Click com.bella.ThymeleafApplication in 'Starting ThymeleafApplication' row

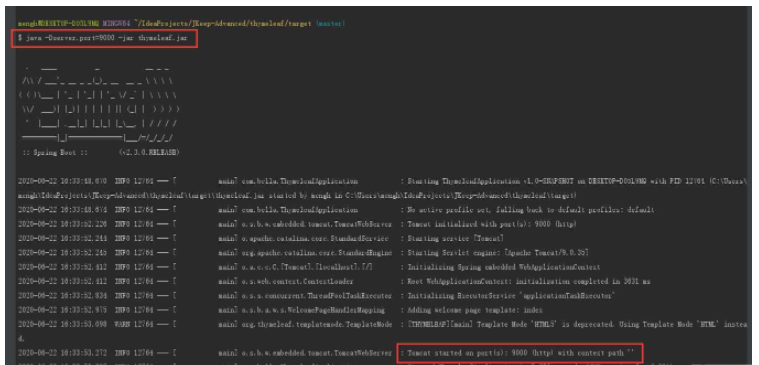point(300,181)
